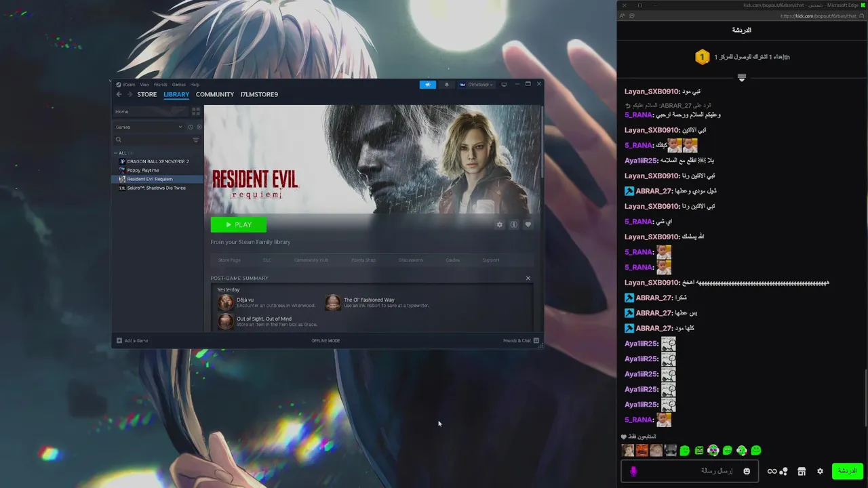
Task: Expand the Games collection dropdown in the library
Action: [180, 127]
